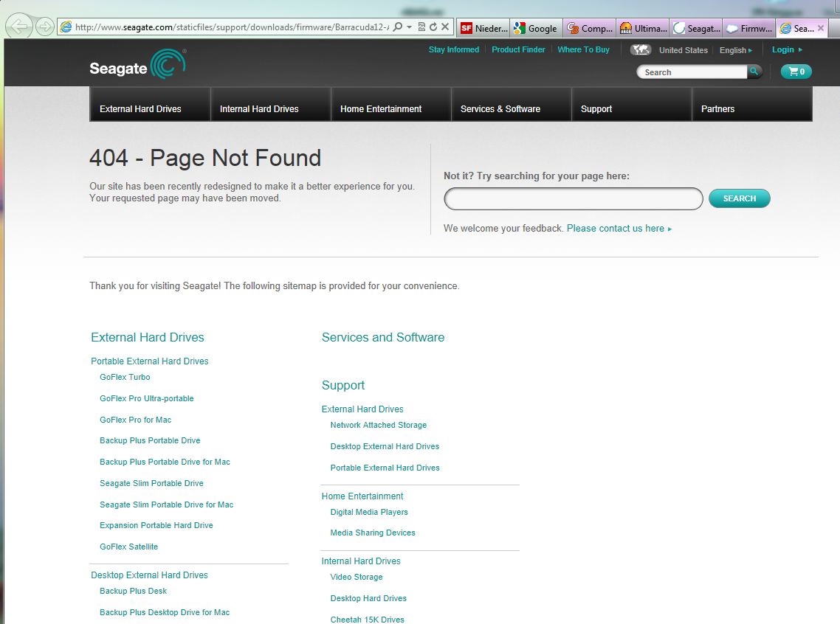
Task: Click the address bar search magnifier icon
Action: (x=398, y=27)
